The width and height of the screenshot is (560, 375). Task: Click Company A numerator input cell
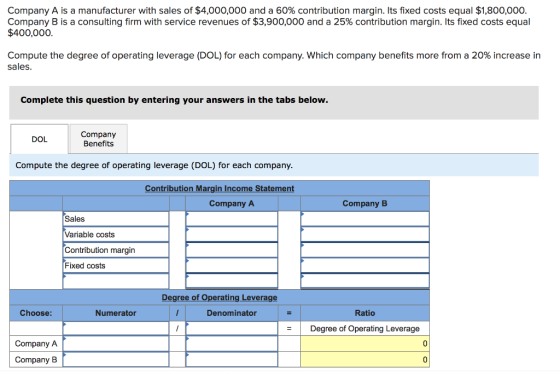(x=116, y=344)
